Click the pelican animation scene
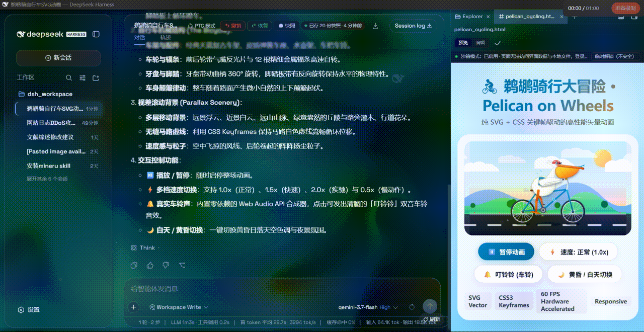This screenshot has width=644, height=332. tap(547, 188)
